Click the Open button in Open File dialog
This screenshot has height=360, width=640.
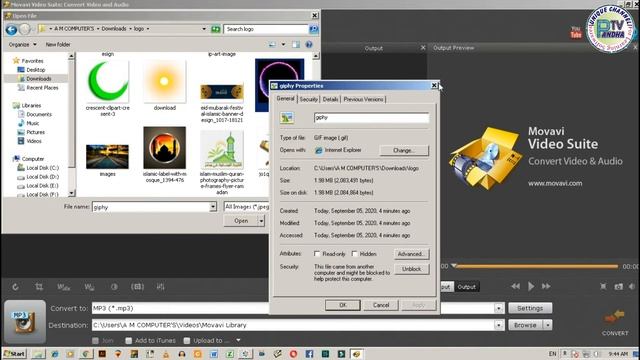[241, 221]
